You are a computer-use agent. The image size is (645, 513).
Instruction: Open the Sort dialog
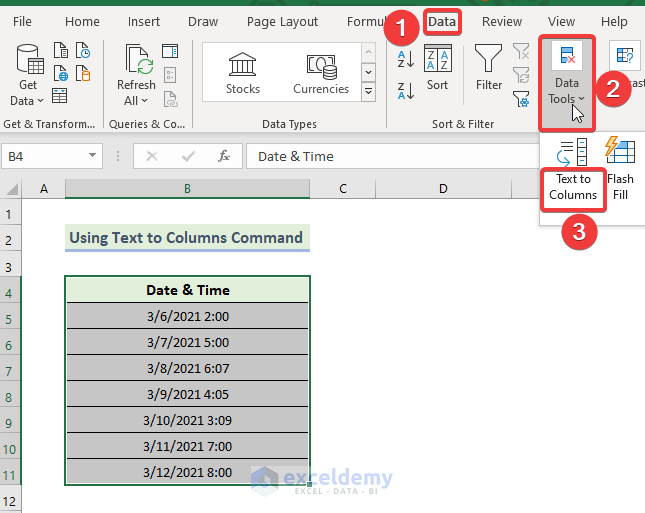pos(438,67)
